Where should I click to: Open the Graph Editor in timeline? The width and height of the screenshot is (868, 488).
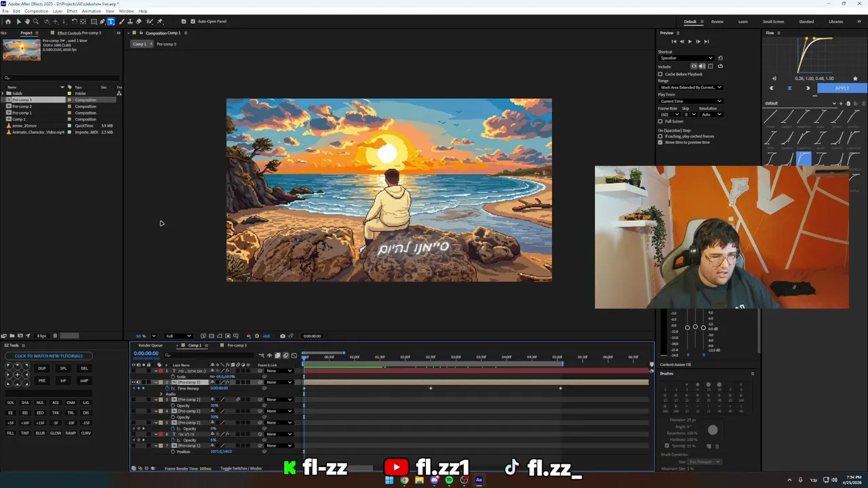[x=294, y=355]
